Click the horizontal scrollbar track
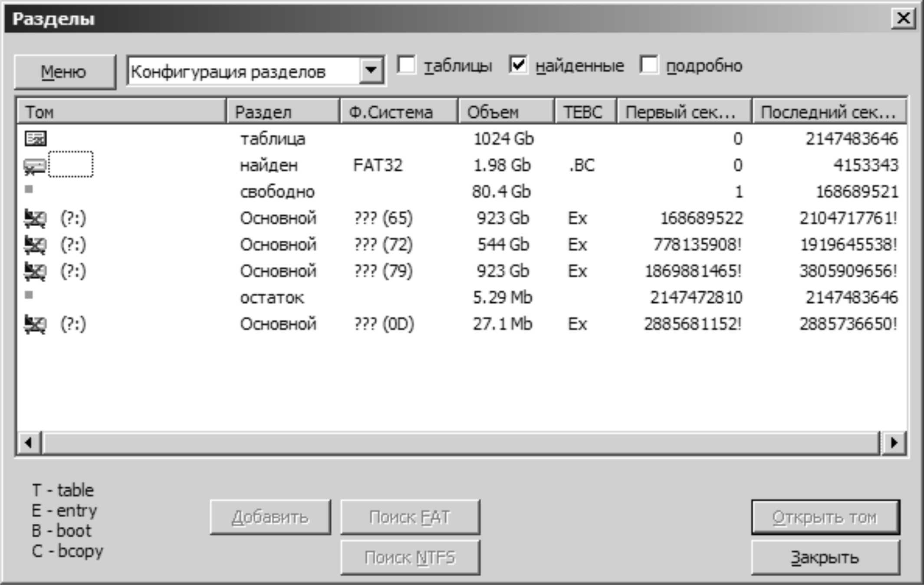Viewport: 924px width, 585px height. (x=460, y=443)
